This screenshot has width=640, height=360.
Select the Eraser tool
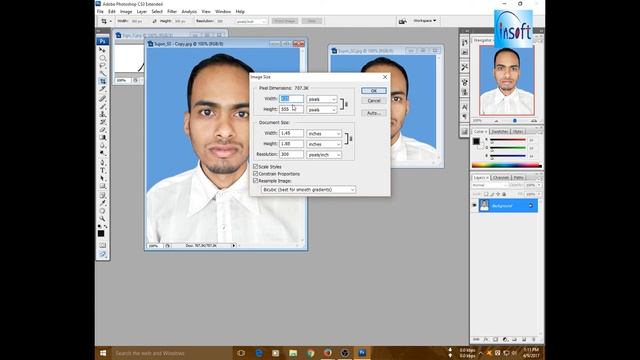coord(102,129)
